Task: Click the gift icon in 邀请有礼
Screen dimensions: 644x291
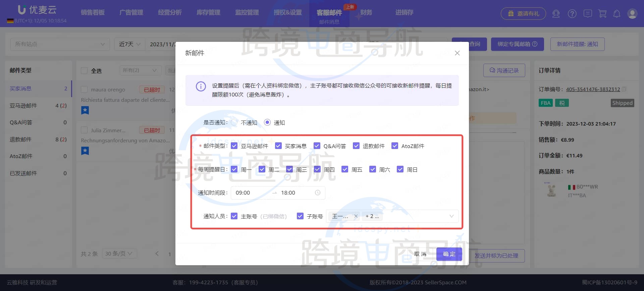Action: (511, 13)
